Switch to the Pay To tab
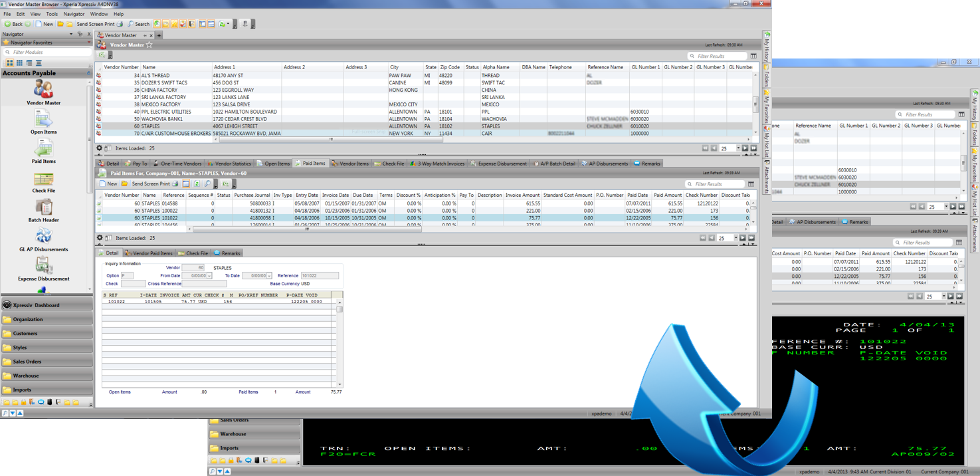980x476 pixels. 136,164
